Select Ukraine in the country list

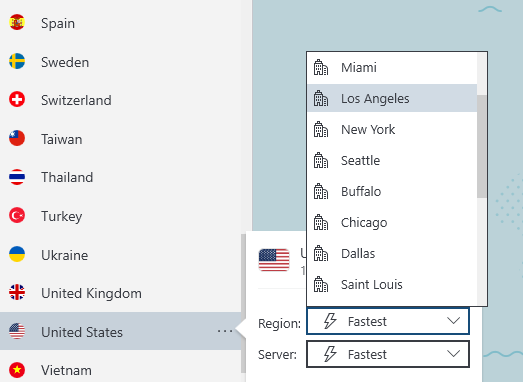pyautogui.click(x=120, y=255)
